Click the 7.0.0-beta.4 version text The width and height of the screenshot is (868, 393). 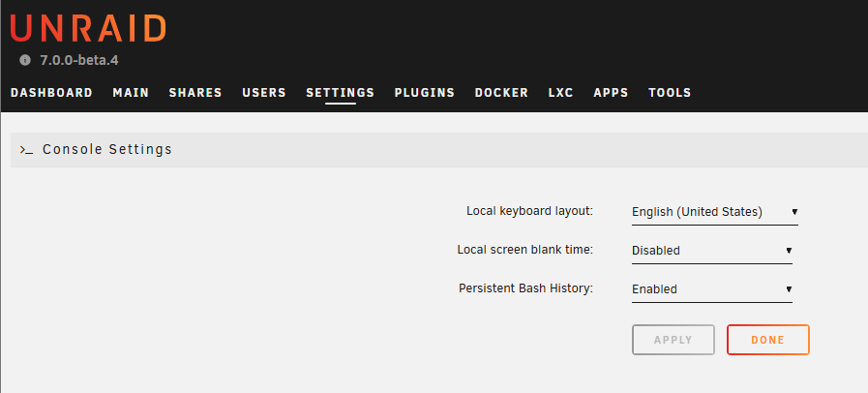(x=79, y=60)
